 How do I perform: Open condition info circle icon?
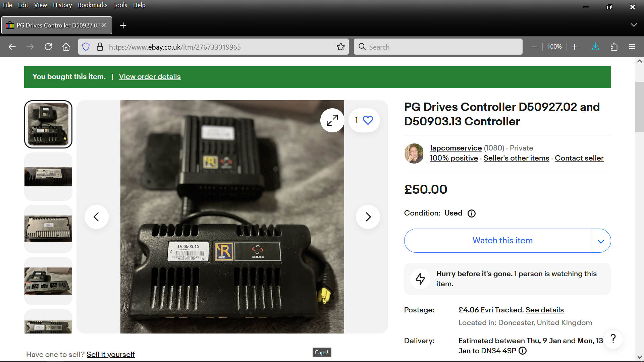[471, 214]
